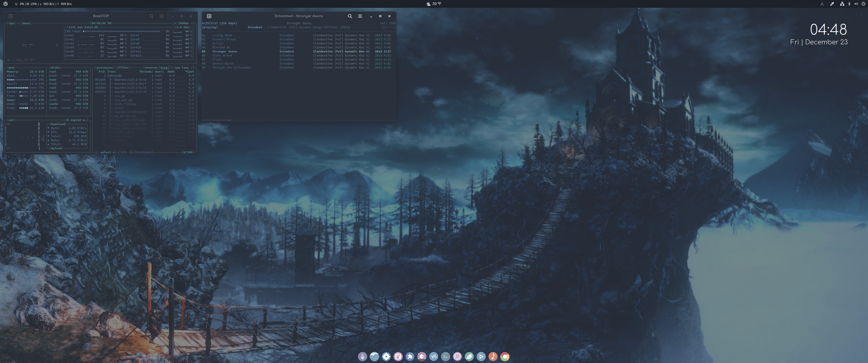Increase BashTOP update interval with plus
The width and height of the screenshot is (868, 363).
(x=176, y=23)
